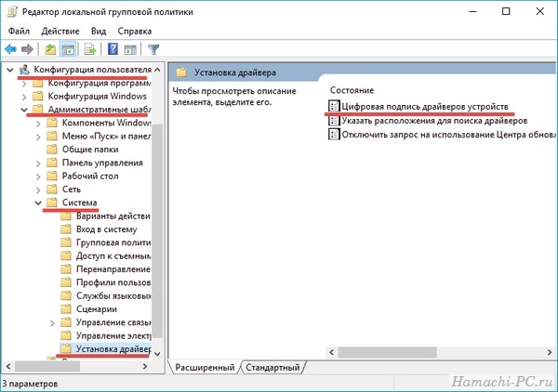The width and height of the screenshot is (558, 392).
Task: Collapse the Система tree node
Action: point(38,203)
